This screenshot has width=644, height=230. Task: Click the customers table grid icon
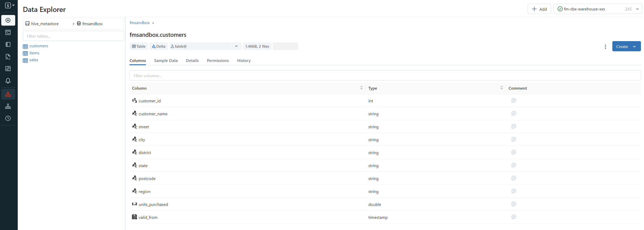coord(25,46)
